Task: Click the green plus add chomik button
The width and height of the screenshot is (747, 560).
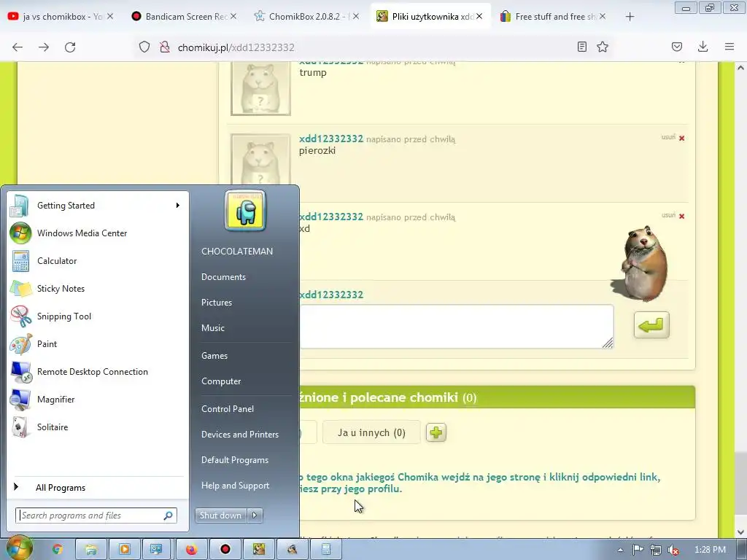Action: pos(436,432)
